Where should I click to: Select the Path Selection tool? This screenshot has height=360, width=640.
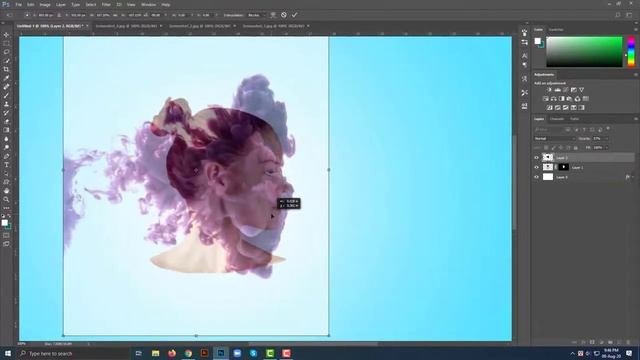(6, 173)
